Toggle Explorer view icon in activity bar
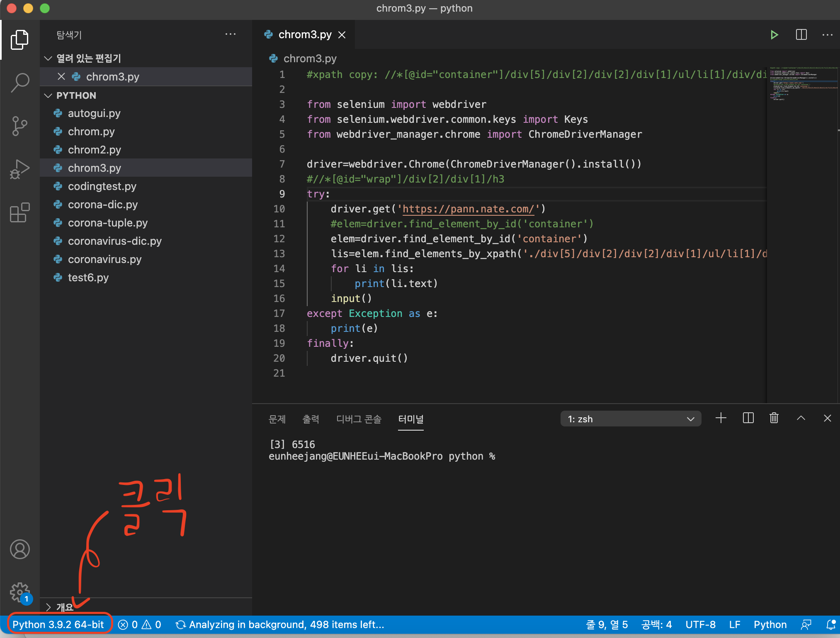Viewport: 840px width, 638px height. pyautogui.click(x=19, y=39)
